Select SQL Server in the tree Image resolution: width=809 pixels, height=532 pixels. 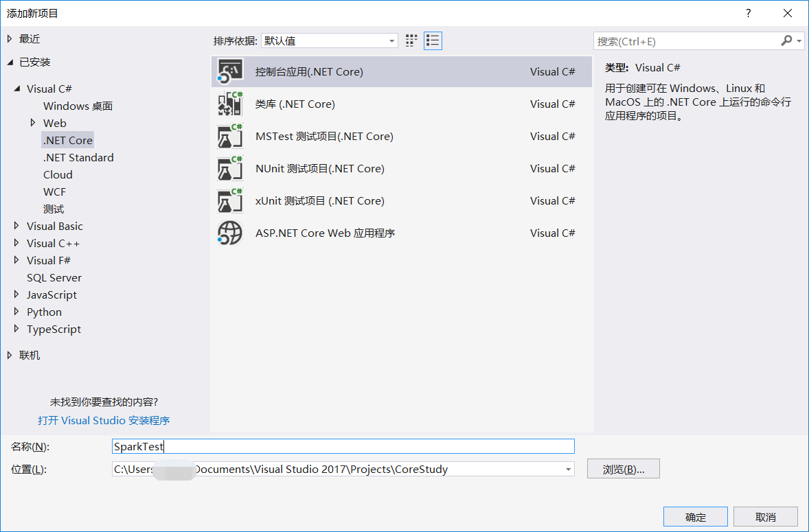click(x=54, y=278)
